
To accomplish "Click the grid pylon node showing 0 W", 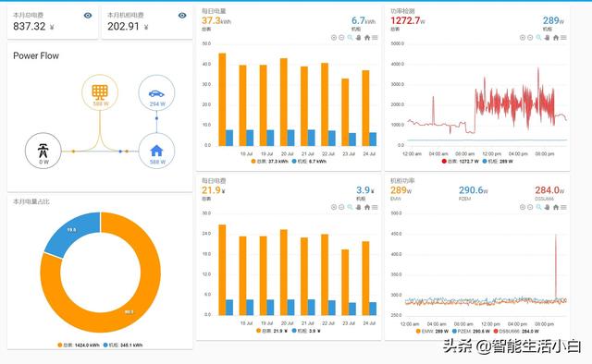I will pos(43,151).
